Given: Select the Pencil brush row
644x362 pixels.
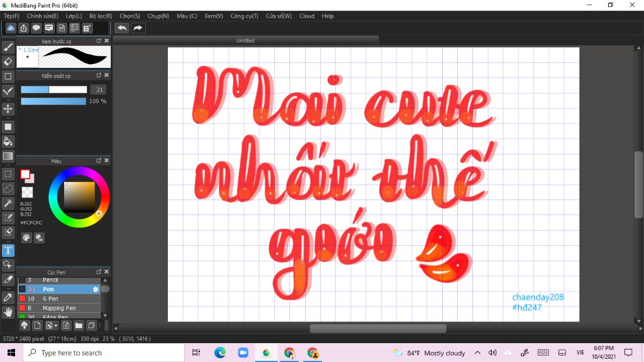Looking at the screenshot, I should point(59,280).
